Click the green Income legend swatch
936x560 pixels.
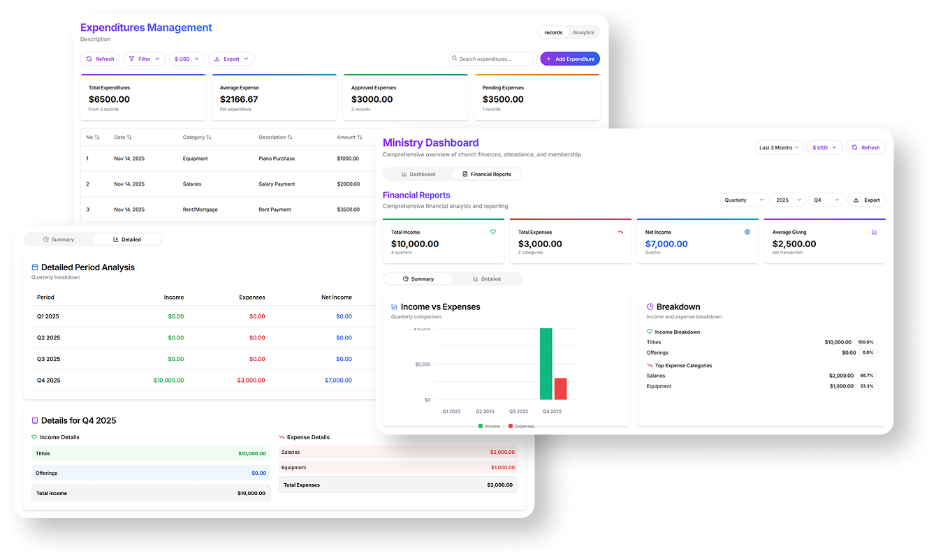tap(481, 426)
